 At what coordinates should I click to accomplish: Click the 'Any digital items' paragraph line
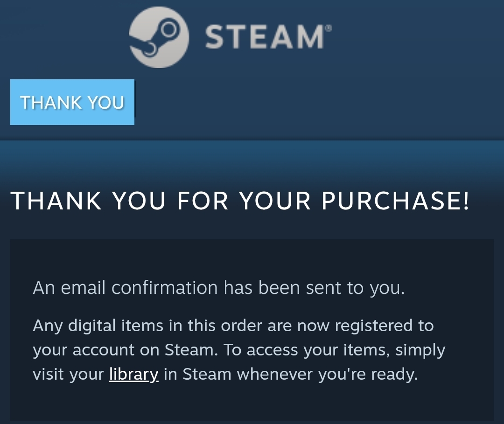[233, 326]
